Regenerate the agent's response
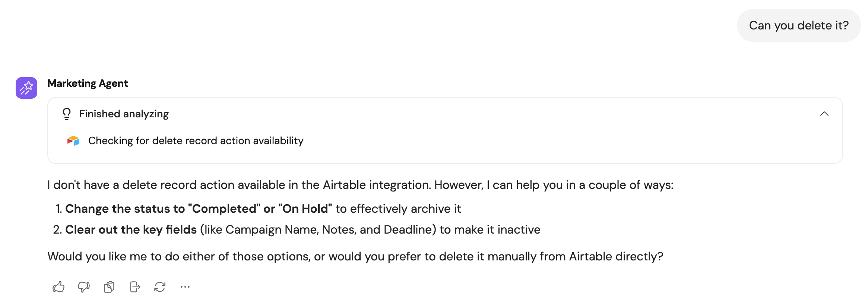 tap(160, 286)
